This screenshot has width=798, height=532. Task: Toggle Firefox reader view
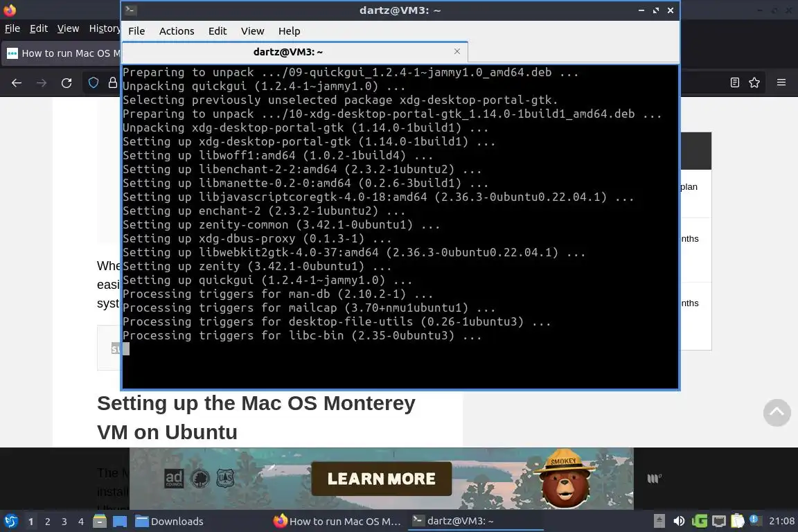tap(735, 82)
